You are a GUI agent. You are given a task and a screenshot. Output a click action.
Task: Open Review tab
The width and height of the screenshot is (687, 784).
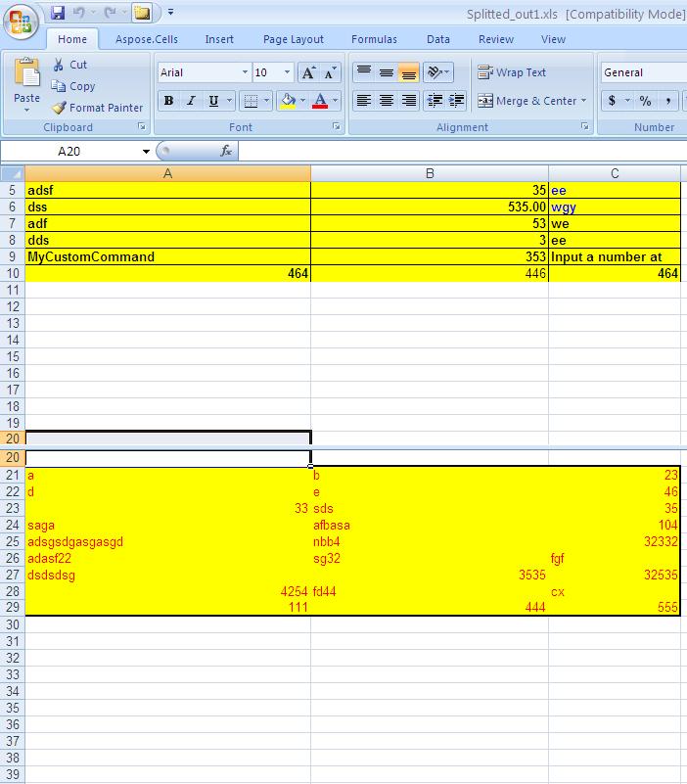[x=496, y=39]
